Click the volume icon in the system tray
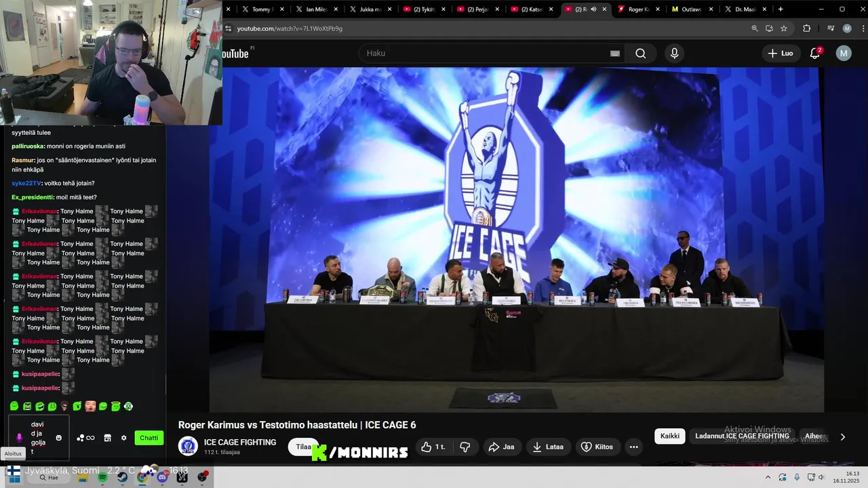The height and width of the screenshot is (488, 868). (821, 477)
